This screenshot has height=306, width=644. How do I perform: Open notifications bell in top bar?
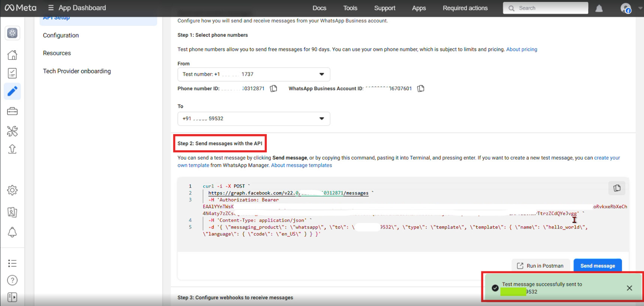[x=599, y=8]
